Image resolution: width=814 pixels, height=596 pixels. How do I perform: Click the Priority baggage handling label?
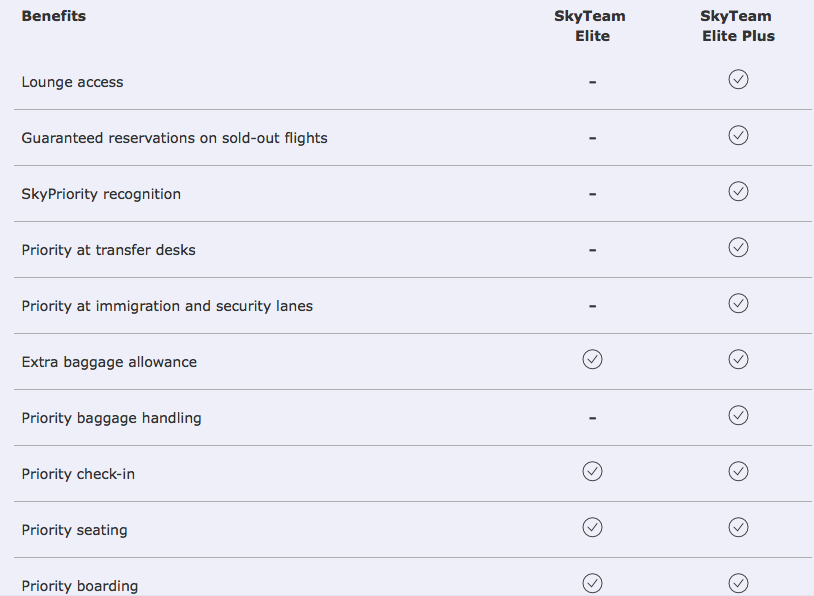pyautogui.click(x=111, y=418)
